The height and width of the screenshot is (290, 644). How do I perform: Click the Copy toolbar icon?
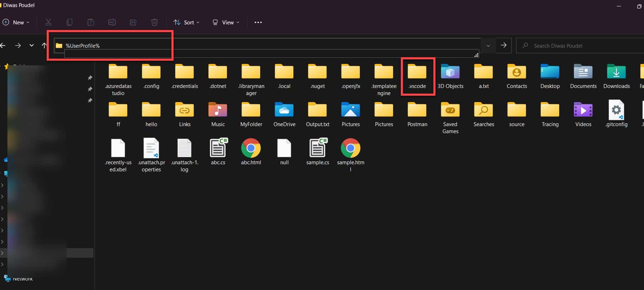[x=70, y=22]
